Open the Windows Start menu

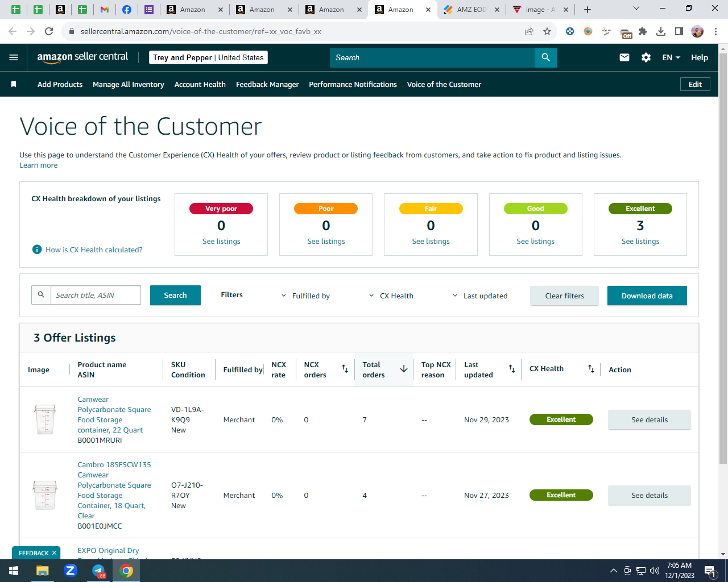(14, 571)
